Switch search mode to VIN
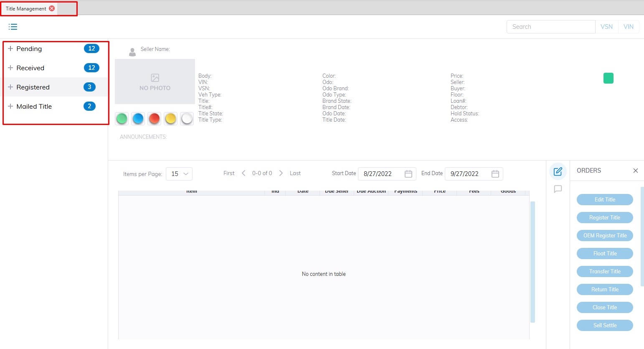Screen dimensions: 644x349 [628, 27]
